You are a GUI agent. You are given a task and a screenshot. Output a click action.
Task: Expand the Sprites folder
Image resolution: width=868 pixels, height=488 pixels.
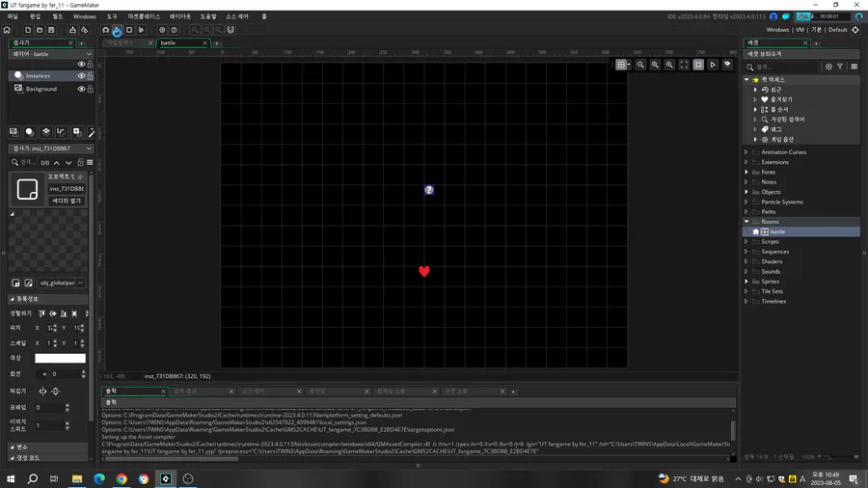746,282
